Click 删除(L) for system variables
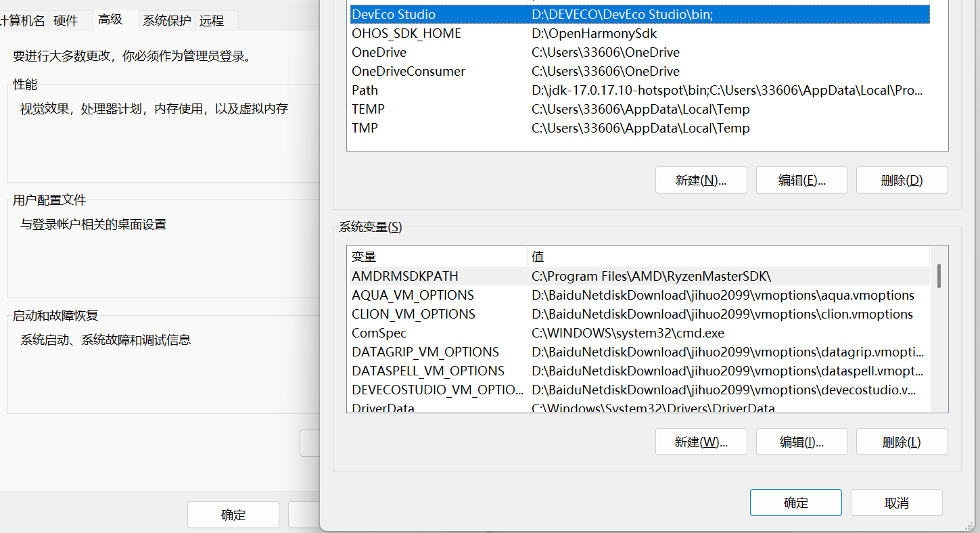 coord(902,442)
